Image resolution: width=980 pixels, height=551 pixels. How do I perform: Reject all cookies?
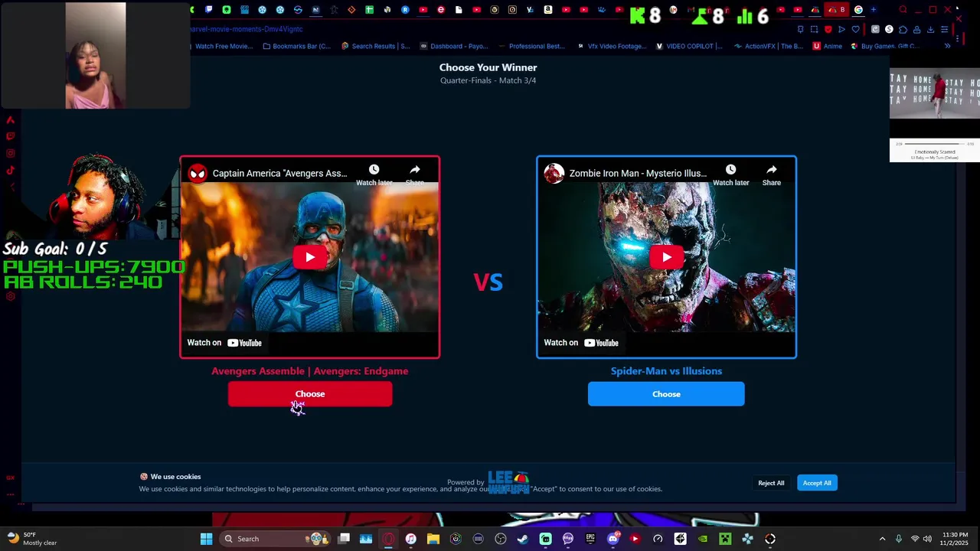pyautogui.click(x=771, y=483)
